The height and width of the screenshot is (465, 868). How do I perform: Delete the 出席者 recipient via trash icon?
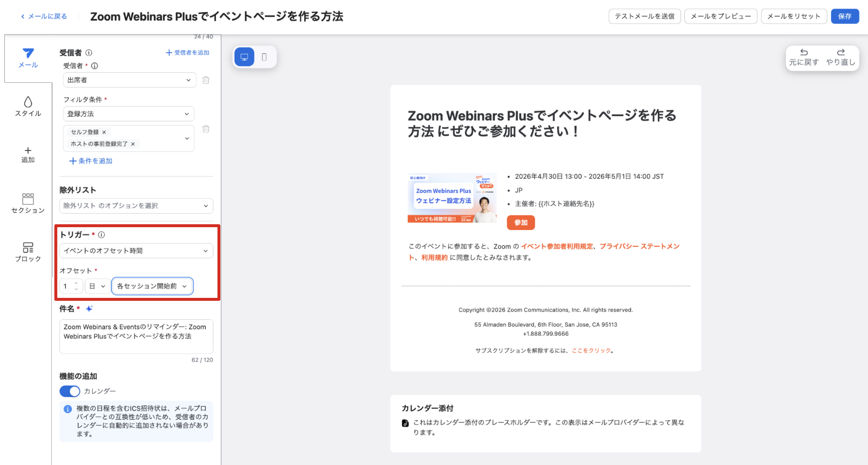(x=206, y=80)
